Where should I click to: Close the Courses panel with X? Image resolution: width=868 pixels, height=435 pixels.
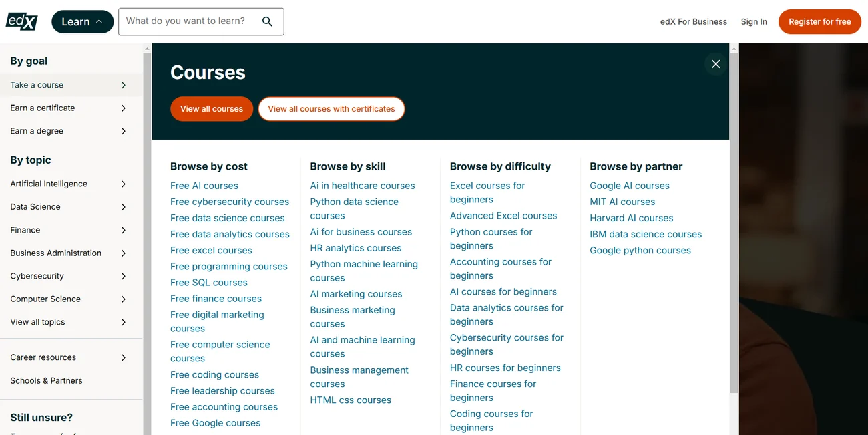pos(715,64)
